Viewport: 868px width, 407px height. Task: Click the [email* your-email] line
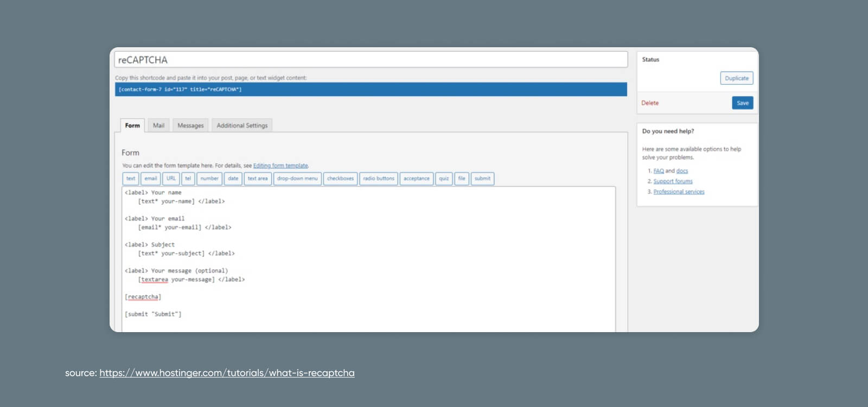point(184,227)
